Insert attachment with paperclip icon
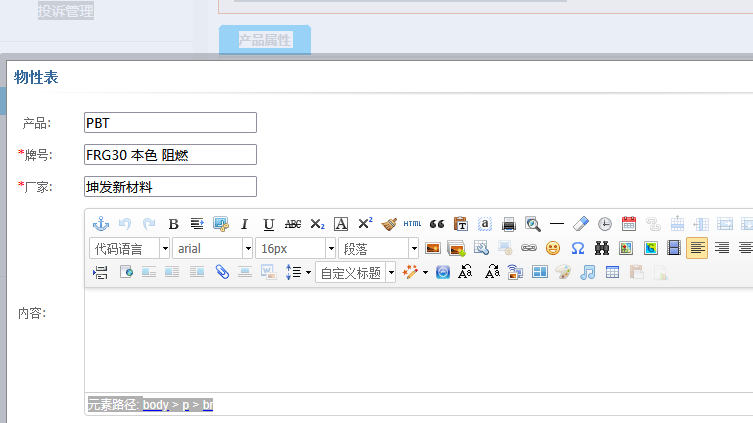 [222, 272]
